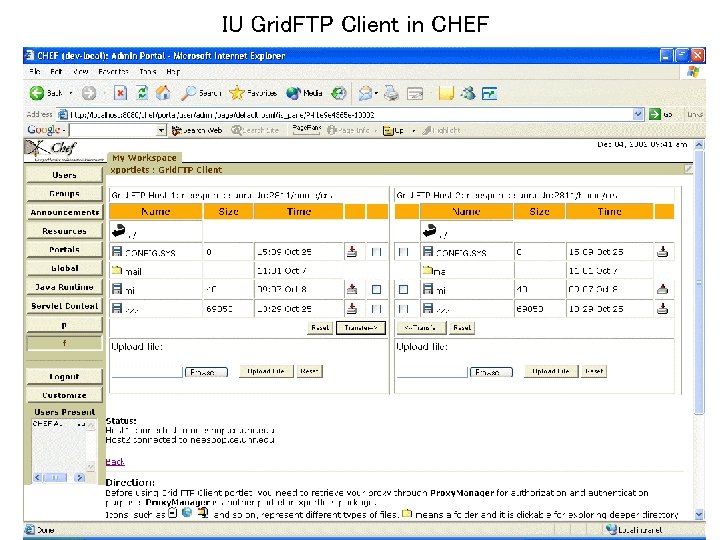This screenshot has width=720, height=540.
Task: Open the Back button history dropdown arrow
Action: (71, 93)
